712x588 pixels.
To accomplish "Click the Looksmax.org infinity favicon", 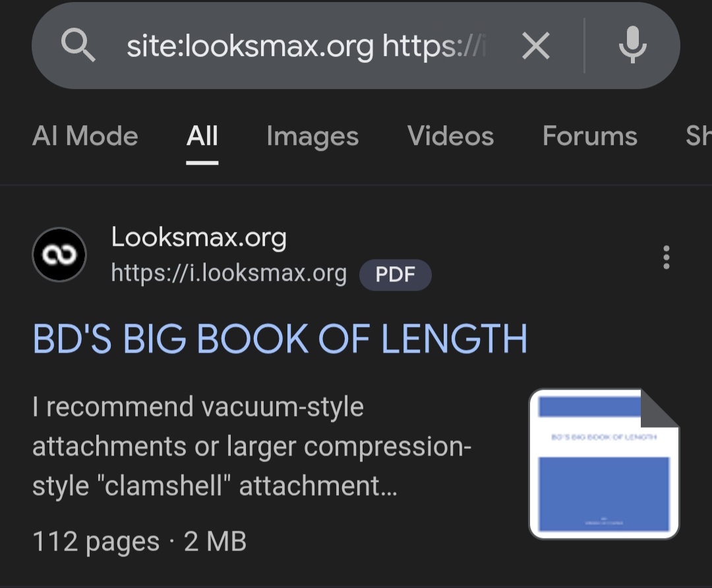I will (x=59, y=254).
